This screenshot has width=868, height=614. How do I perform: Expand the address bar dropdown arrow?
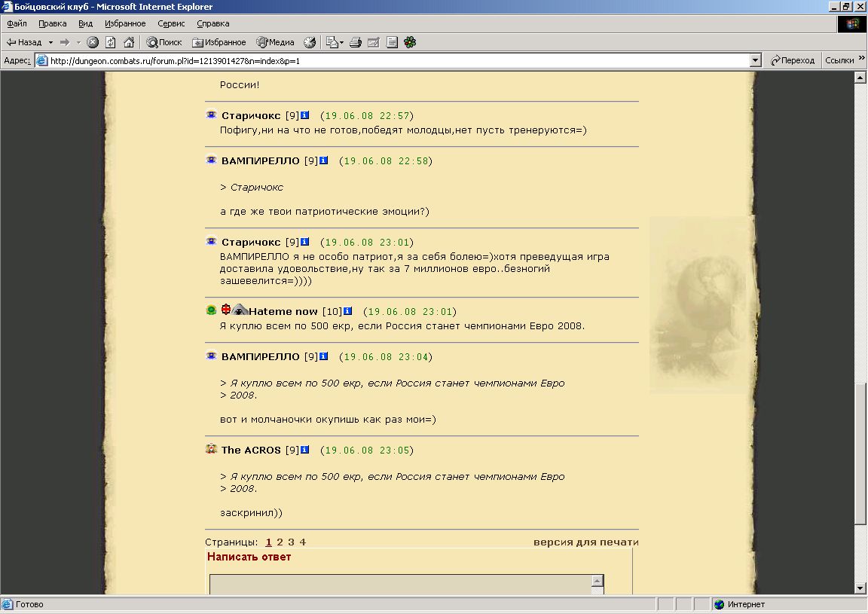(x=755, y=61)
